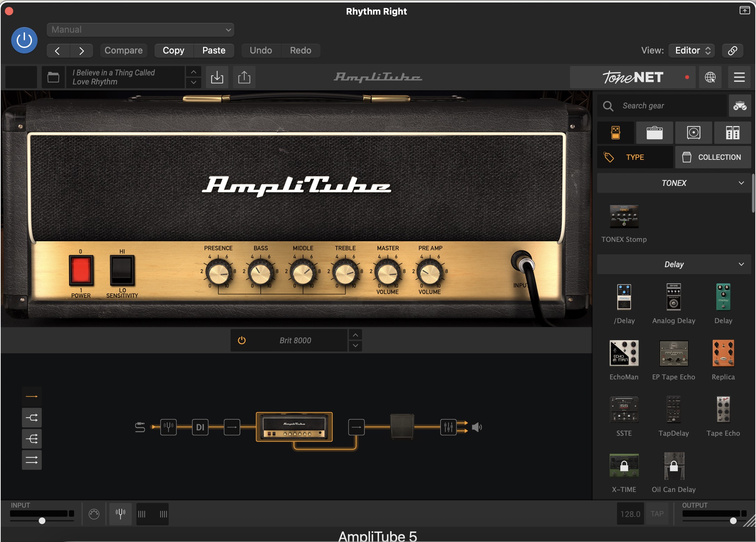756x542 pixels.
Task: Open the View Editor dropdown
Action: 692,51
